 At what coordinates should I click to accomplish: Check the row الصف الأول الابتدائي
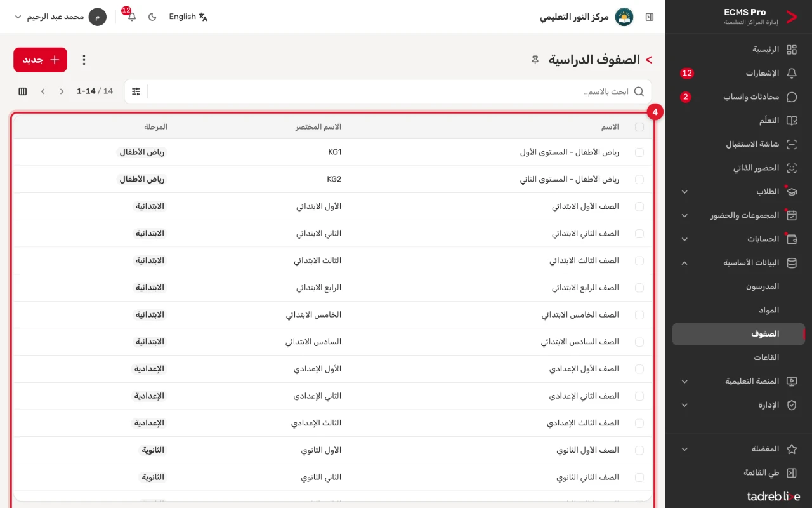(x=639, y=206)
